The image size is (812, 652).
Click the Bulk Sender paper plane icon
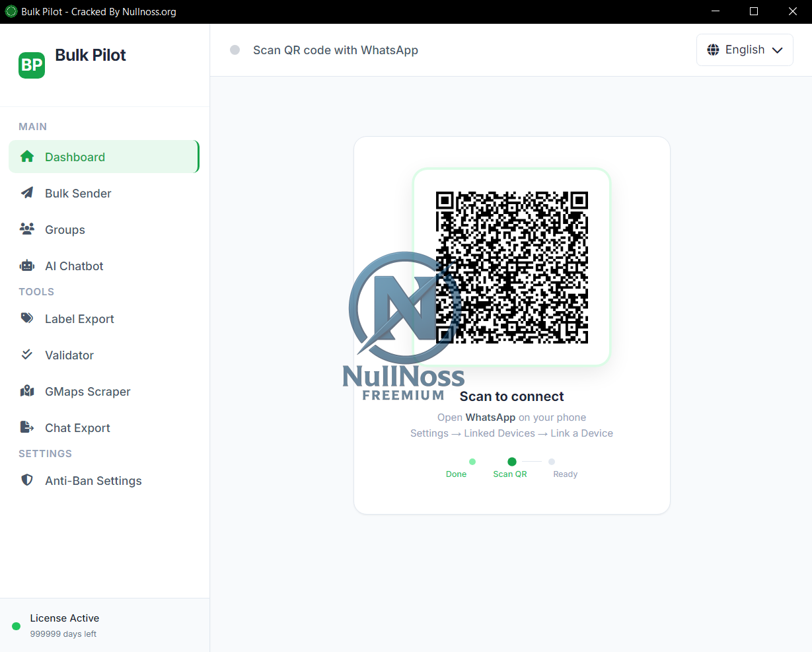click(27, 193)
